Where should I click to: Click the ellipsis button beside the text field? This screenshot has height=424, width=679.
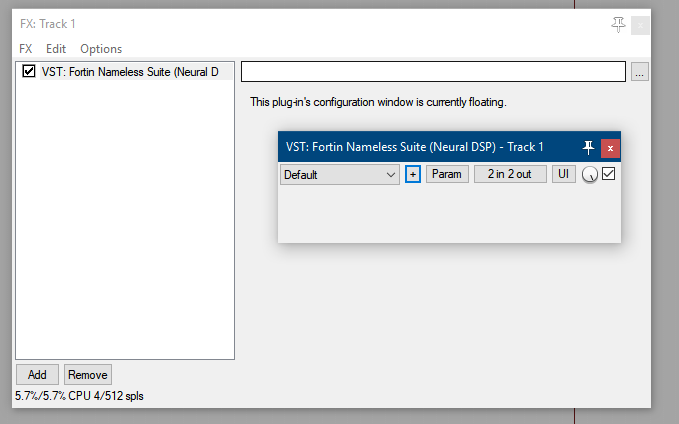pos(640,72)
